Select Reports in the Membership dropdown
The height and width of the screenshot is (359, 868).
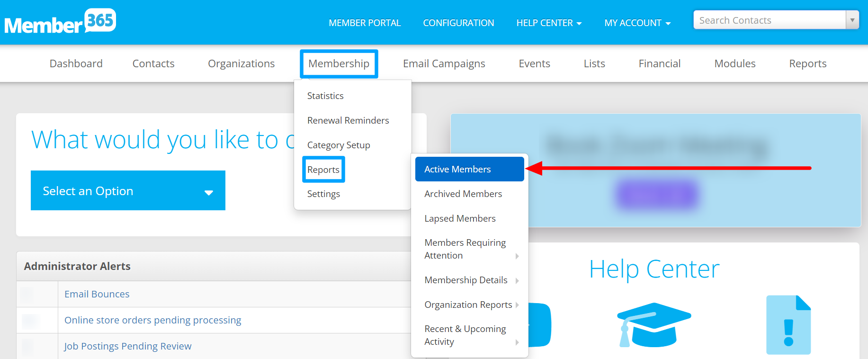(323, 170)
